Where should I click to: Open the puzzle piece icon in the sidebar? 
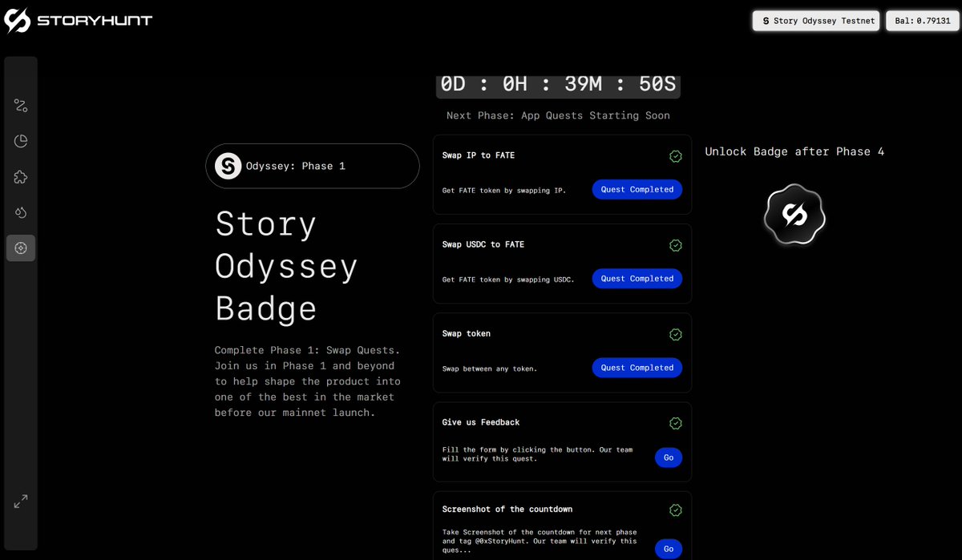click(x=21, y=177)
